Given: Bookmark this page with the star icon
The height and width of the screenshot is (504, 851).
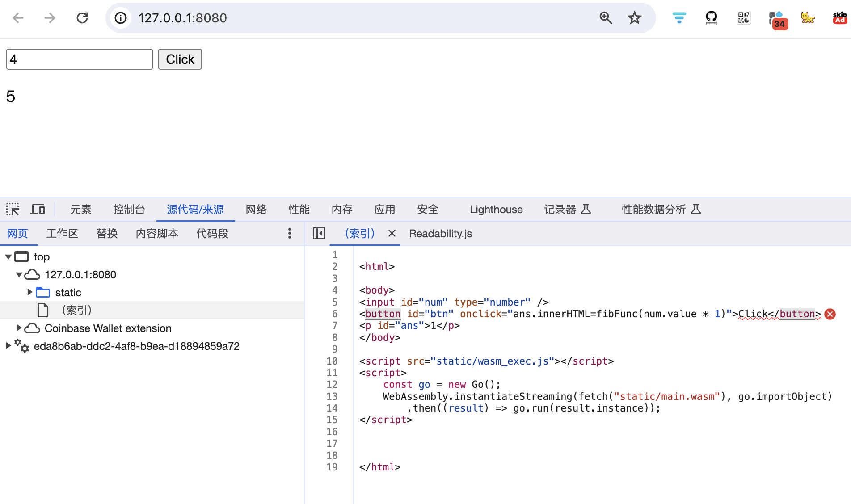Looking at the screenshot, I should click(635, 18).
